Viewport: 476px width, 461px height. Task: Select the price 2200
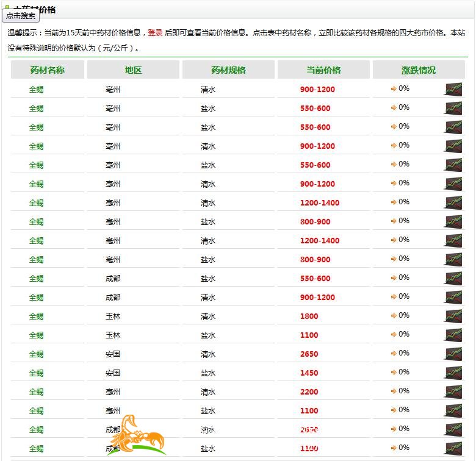(309, 392)
